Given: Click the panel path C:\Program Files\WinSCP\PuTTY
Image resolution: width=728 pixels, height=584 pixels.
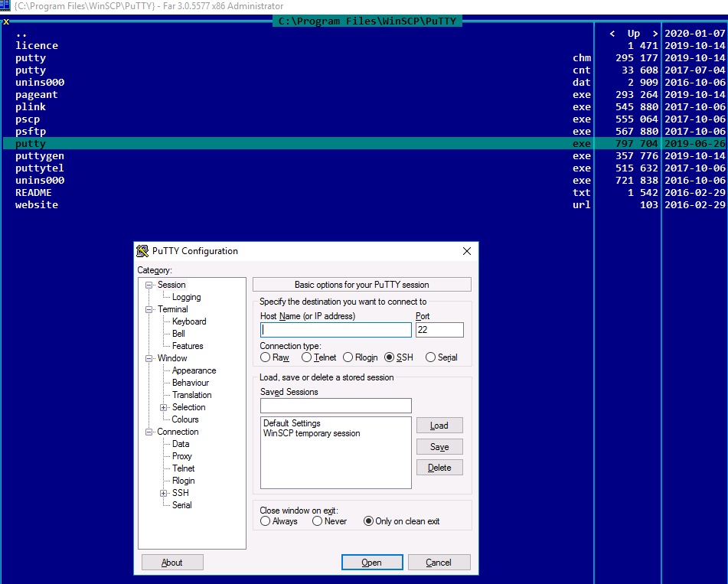Looking at the screenshot, I should (x=367, y=21).
